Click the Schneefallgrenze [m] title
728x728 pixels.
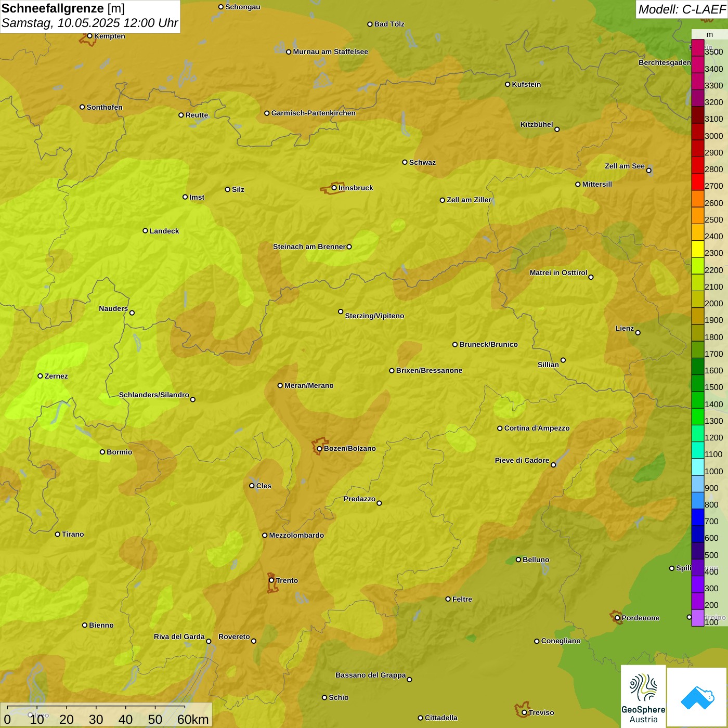(x=63, y=8)
